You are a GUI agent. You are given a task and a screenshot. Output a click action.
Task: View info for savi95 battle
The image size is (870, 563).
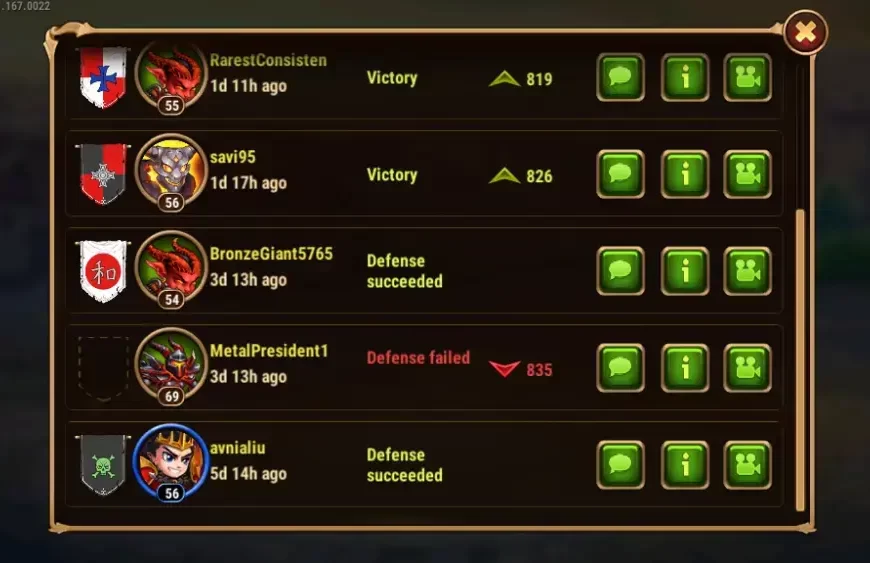pyautogui.click(x=685, y=174)
